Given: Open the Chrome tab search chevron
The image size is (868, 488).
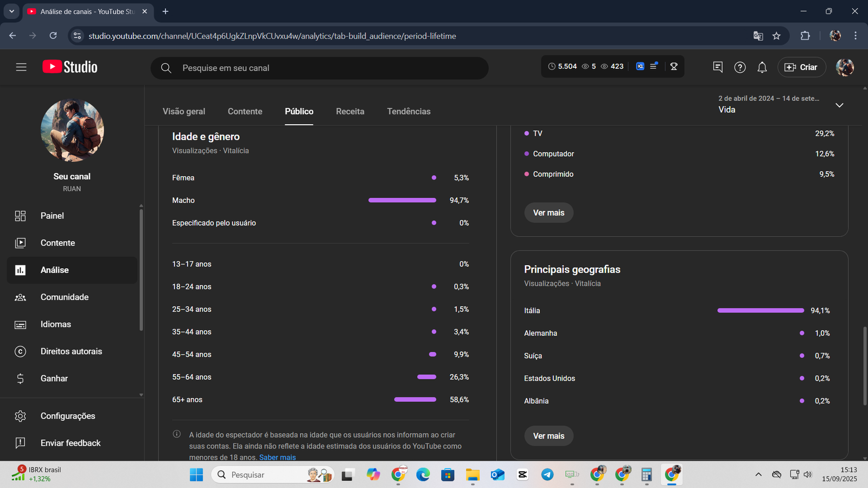Looking at the screenshot, I should click(11, 11).
